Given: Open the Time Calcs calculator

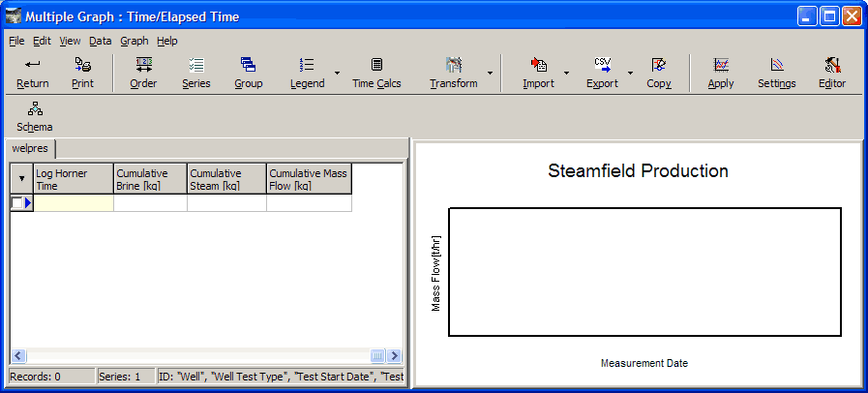Looking at the screenshot, I should pos(377,65).
